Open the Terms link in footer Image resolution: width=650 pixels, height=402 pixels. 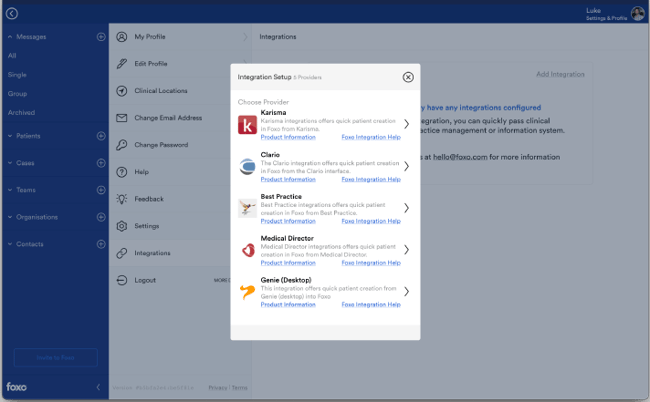click(240, 387)
